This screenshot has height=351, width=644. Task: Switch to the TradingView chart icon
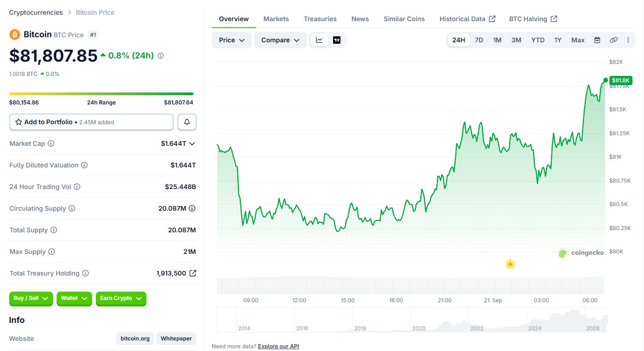(337, 40)
